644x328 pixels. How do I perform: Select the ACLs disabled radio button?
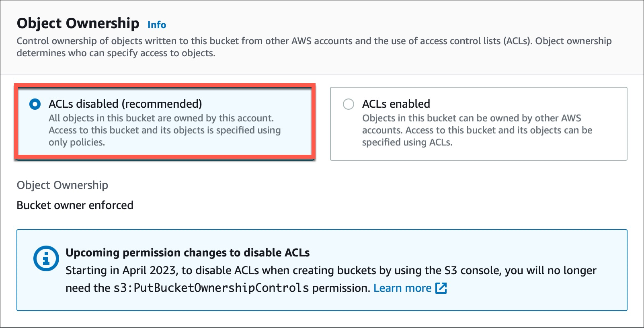(x=35, y=105)
